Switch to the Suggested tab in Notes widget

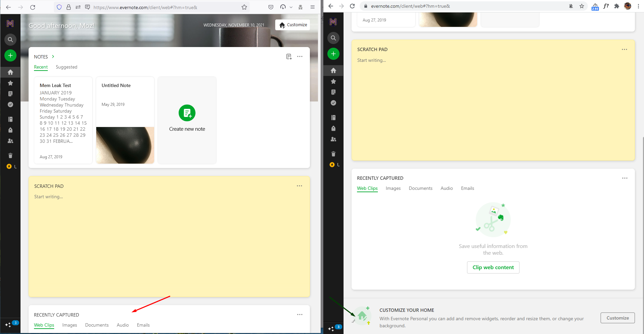[x=67, y=67]
